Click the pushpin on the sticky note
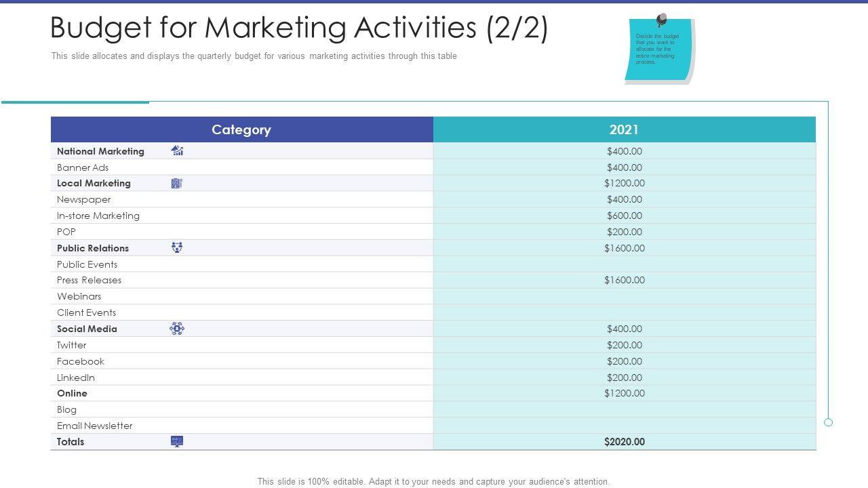The height and width of the screenshot is (488, 868). pyautogui.click(x=661, y=20)
